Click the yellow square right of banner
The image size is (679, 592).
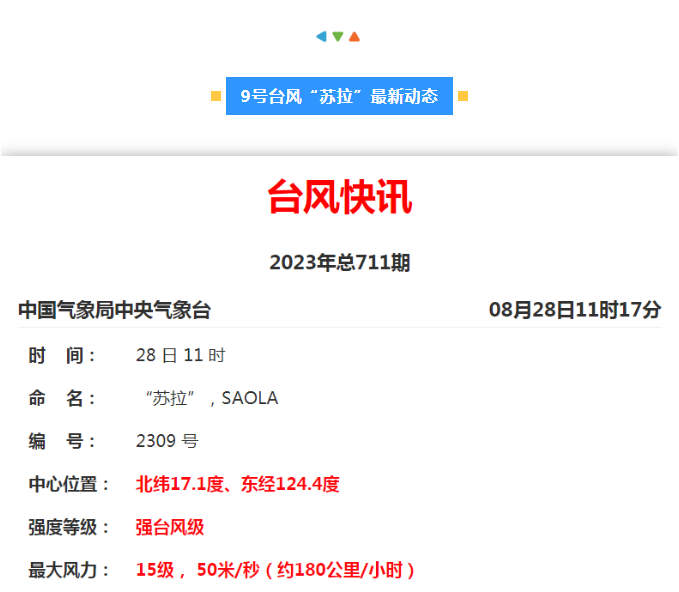[463, 96]
